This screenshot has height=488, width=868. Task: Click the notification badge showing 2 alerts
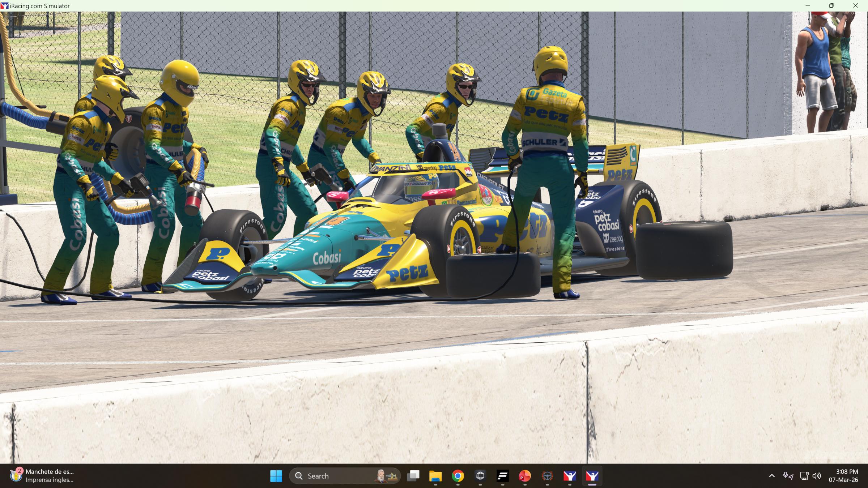point(19,471)
